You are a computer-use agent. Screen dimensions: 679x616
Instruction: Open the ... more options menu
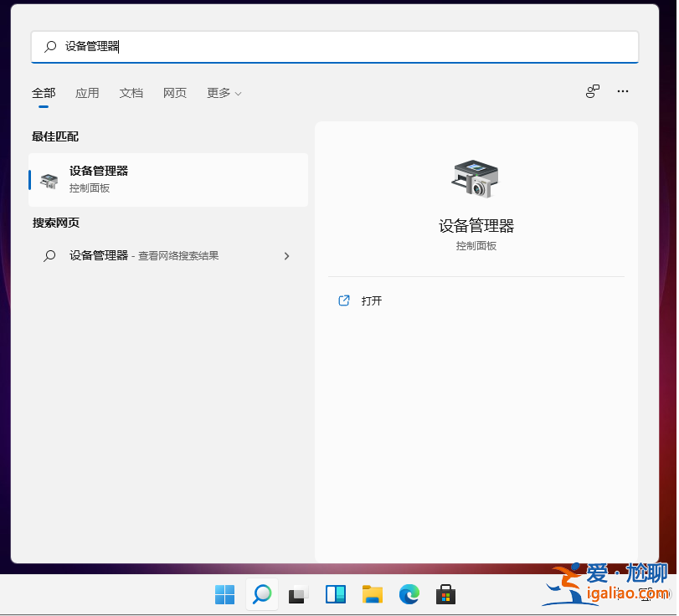(623, 91)
